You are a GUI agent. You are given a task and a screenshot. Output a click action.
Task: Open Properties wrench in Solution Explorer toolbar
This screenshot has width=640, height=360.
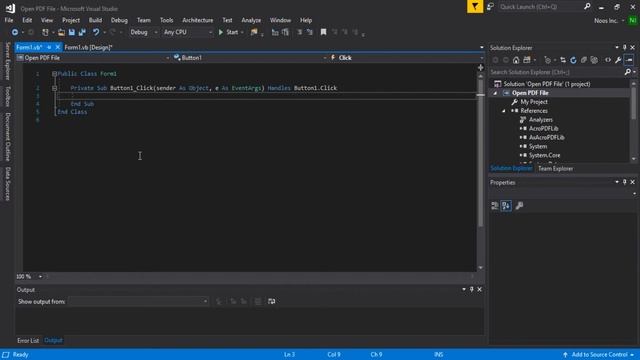[x=618, y=60]
